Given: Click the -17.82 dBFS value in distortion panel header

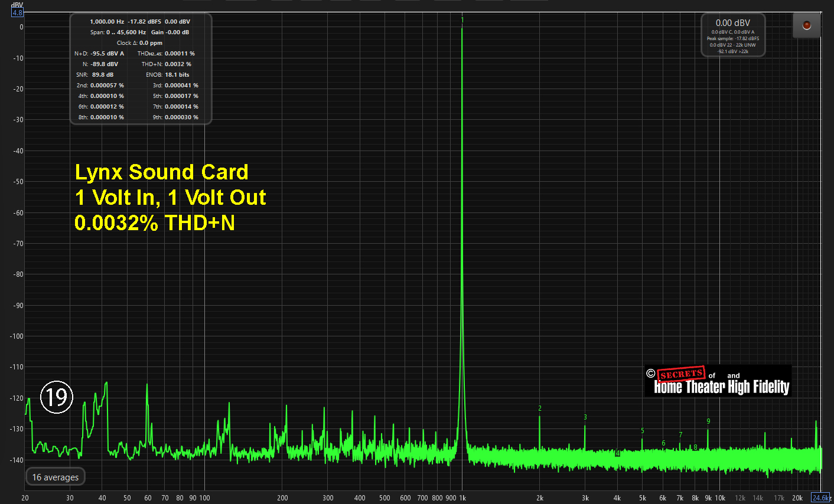Looking at the screenshot, I should (145, 21).
